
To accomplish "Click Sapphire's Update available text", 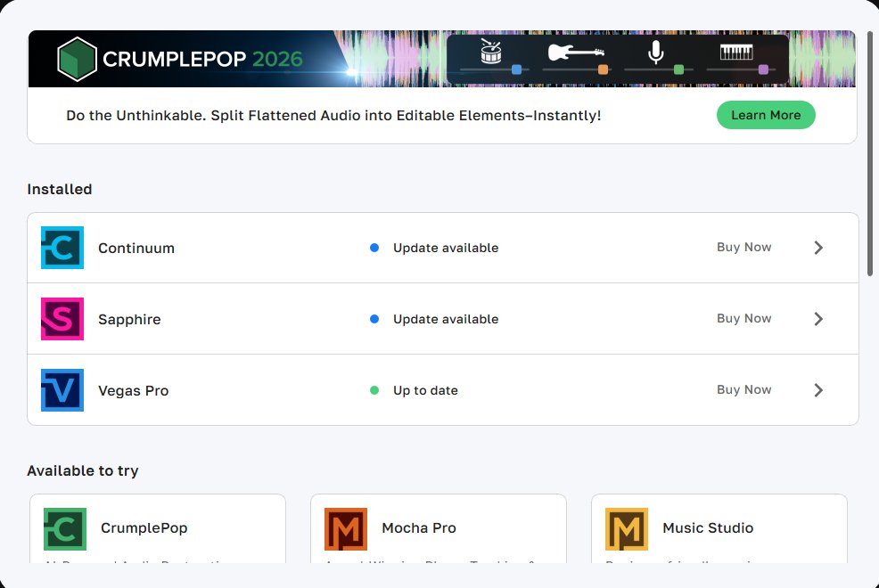I will point(446,319).
